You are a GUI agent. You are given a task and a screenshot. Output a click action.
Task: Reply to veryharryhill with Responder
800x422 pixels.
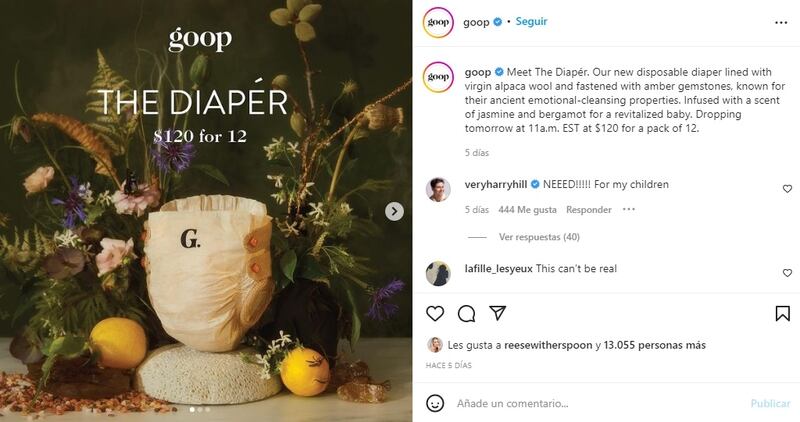pyautogui.click(x=589, y=210)
